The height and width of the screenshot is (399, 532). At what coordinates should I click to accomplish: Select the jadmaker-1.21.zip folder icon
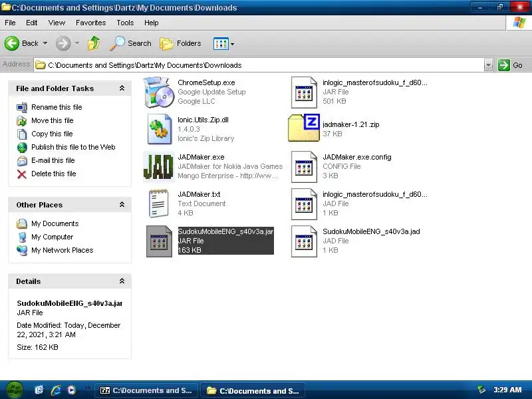click(x=304, y=128)
